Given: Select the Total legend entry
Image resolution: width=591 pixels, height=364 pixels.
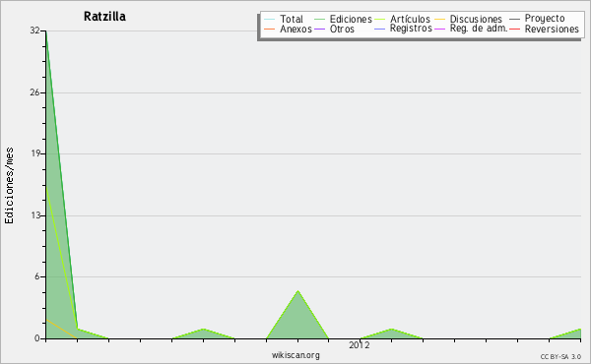Looking at the screenshot, I should [x=291, y=19].
